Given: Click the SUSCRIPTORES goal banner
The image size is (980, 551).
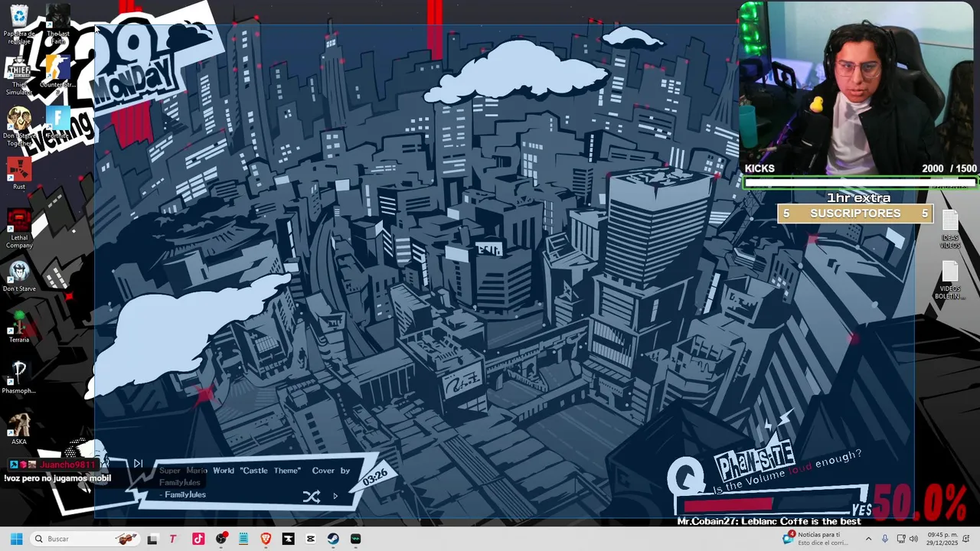Looking at the screenshot, I should point(855,214).
